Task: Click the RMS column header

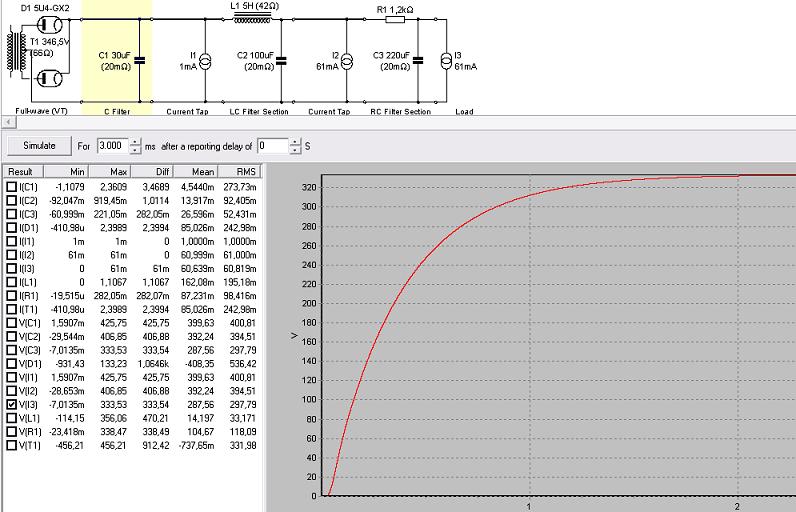Action: tap(244, 172)
